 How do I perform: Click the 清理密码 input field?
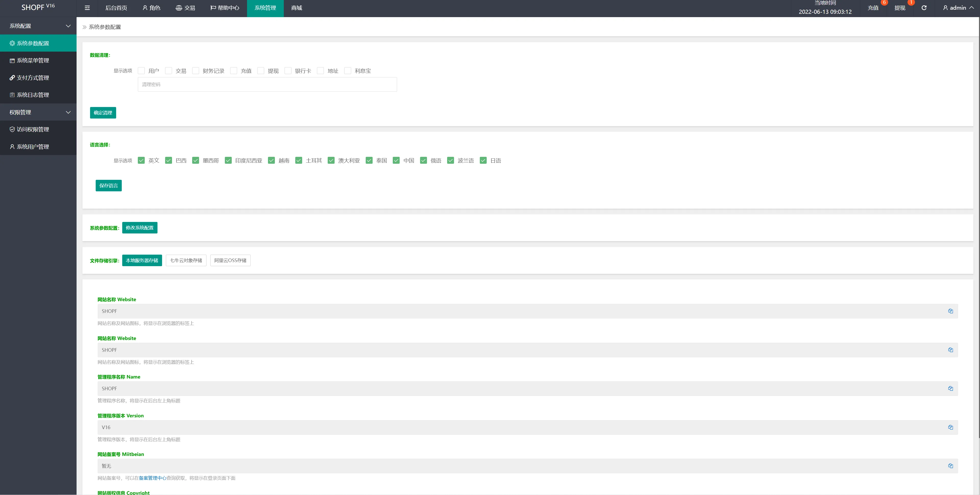[267, 85]
